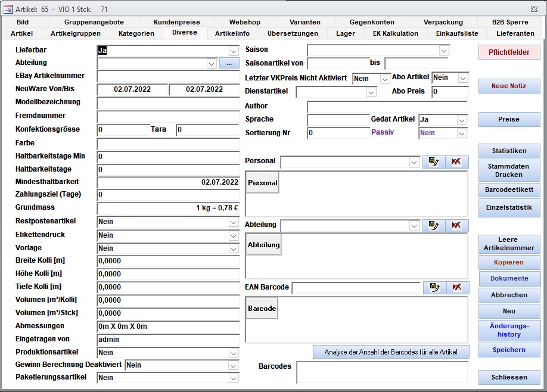Click the save icon in the Personal row
Image resolution: width=547 pixels, height=392 pixels.
434,162
